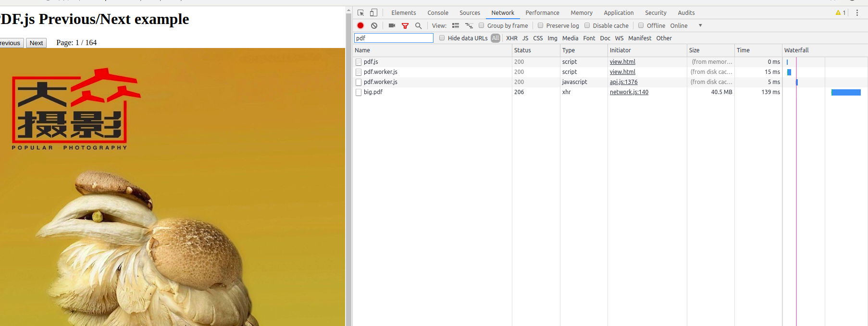Switch to large request rows view
This screenshot has width=868, height=326.
[x=456, y=25]
